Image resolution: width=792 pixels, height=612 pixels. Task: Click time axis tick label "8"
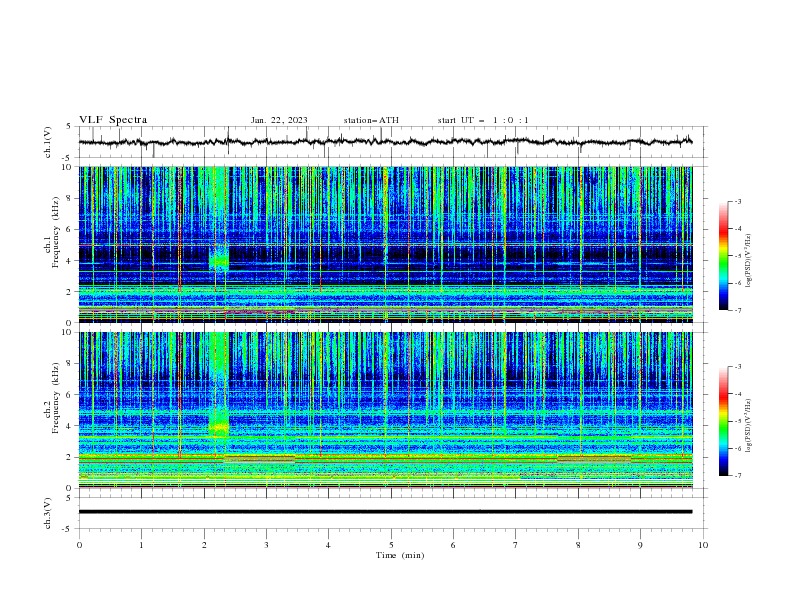(x=578, y=545)
